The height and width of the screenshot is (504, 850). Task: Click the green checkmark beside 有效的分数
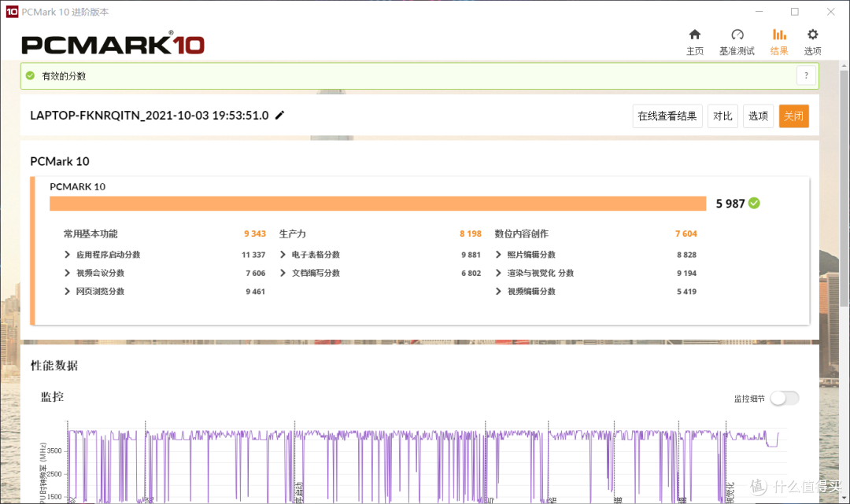pos(31,75)
